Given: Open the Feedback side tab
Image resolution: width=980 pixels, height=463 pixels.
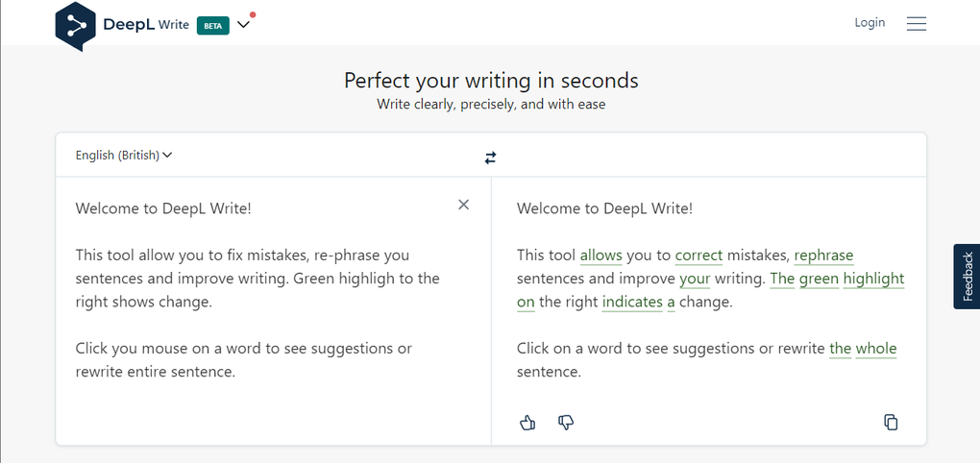Looking at the screenshot, I should tap(967, 277).
